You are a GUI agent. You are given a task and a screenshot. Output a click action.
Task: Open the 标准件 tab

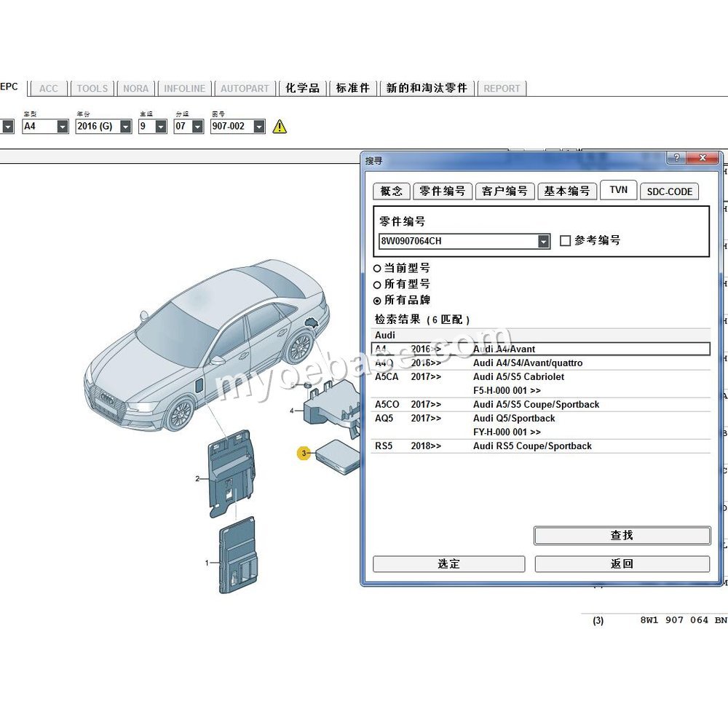353,88
